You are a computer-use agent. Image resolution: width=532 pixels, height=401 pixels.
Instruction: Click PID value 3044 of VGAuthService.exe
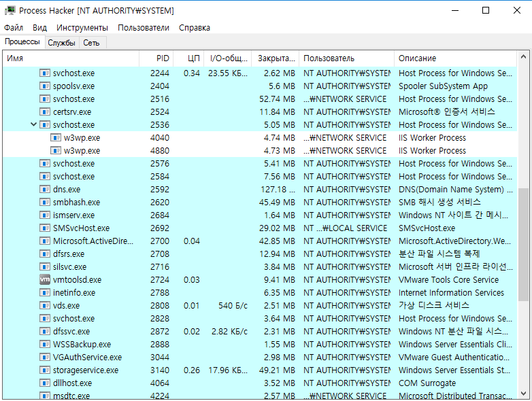point(160,358)
